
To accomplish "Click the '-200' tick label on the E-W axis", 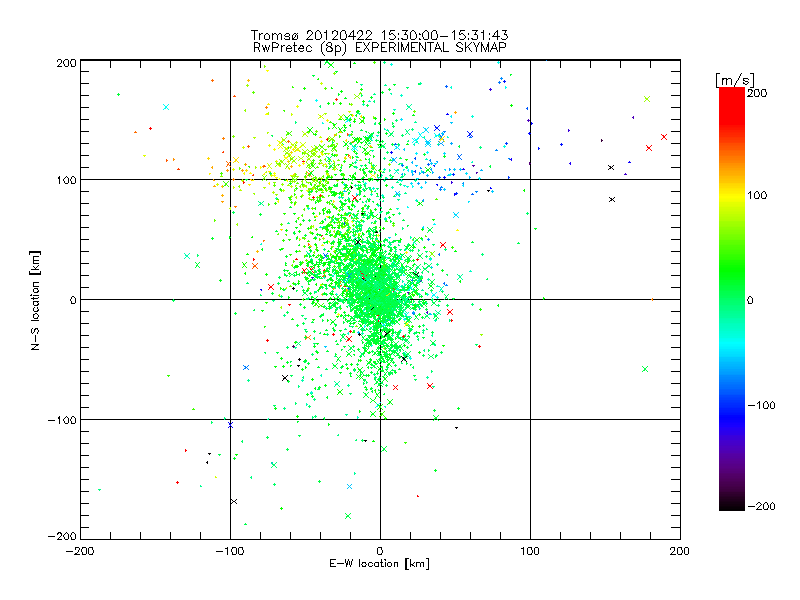I will point(80,551).
